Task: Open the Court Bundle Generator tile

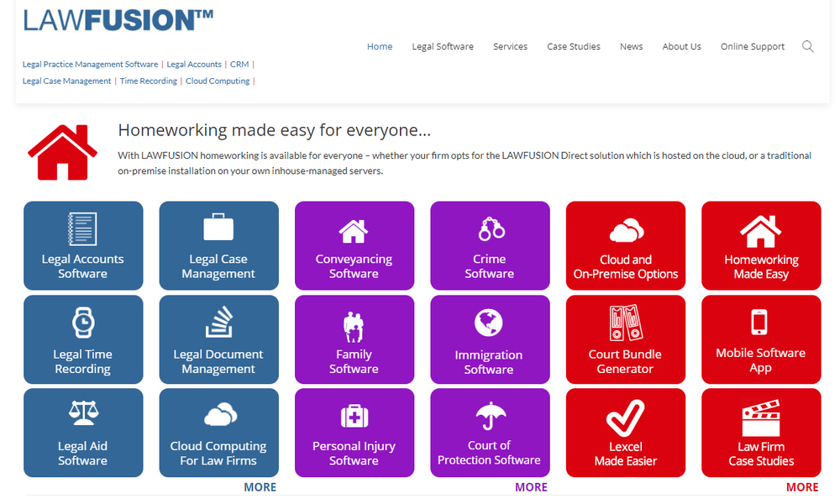Action: point(625,339)
